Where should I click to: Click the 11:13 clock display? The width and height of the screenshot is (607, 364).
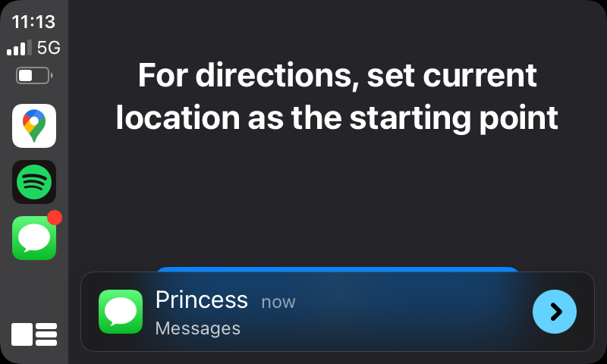point(33,22)
